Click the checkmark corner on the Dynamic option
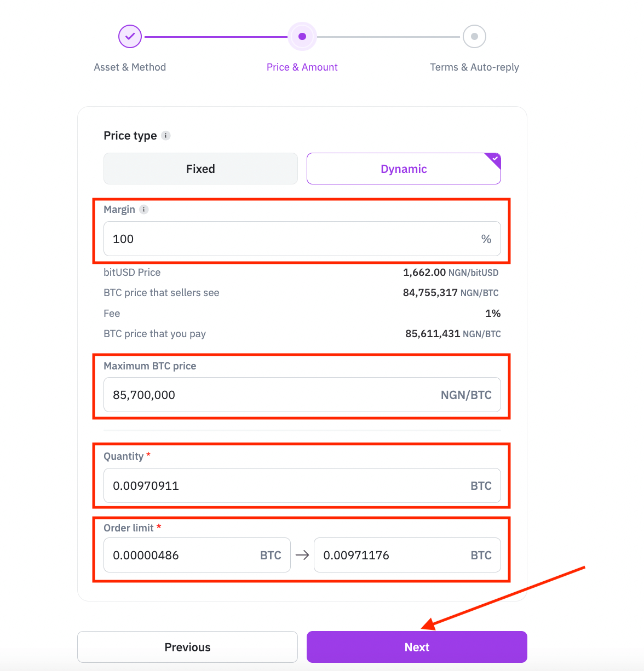Image resolution: width=644 pixels, height=671 pixels. coord(494,159)
